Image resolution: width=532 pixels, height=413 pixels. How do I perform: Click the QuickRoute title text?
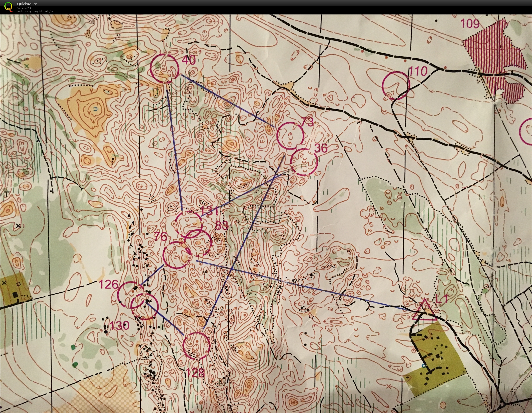click(x=27, y=4)
